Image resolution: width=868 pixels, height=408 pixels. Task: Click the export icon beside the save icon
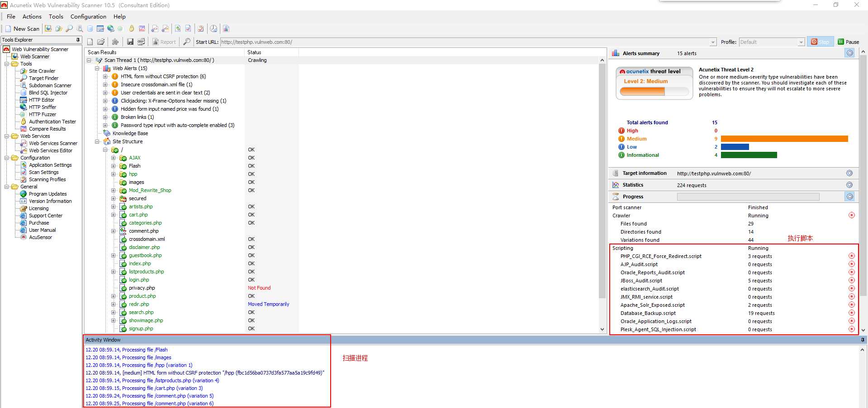(141, 42)
